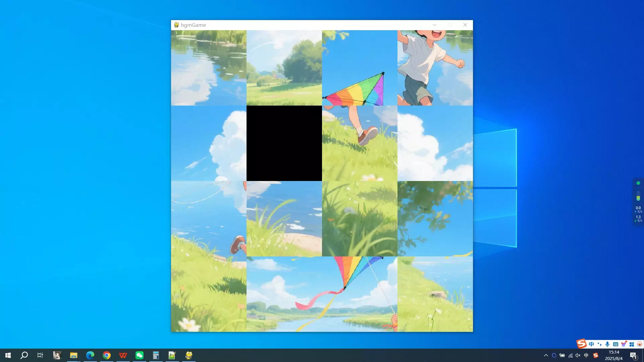Click the speaker icon to open the volume slider
644x362 pixels.
578,355
